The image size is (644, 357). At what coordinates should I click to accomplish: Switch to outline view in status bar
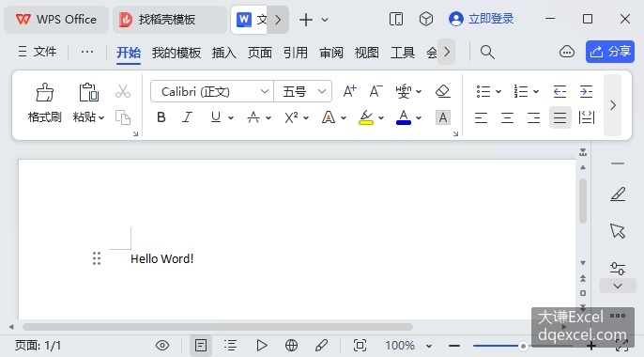click(230, 346)
